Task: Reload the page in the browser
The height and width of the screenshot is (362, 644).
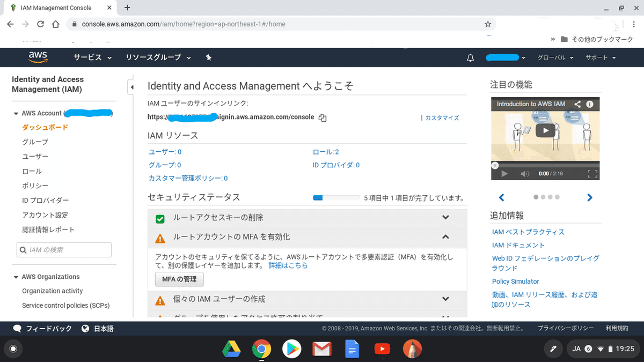Action: (x=40, y=24)
